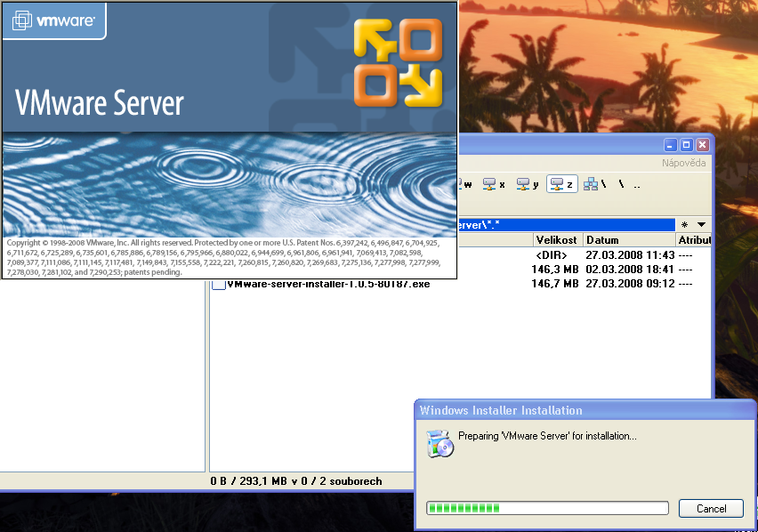Cancel the Windows Installer preparation
758x532 pixels.
(x=711, y=508)
